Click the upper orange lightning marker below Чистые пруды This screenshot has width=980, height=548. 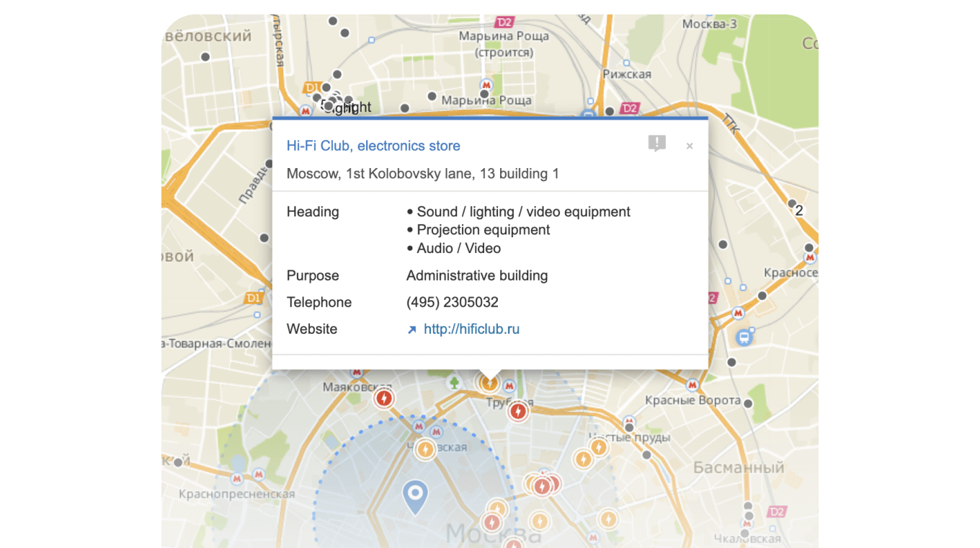point(600,447)
